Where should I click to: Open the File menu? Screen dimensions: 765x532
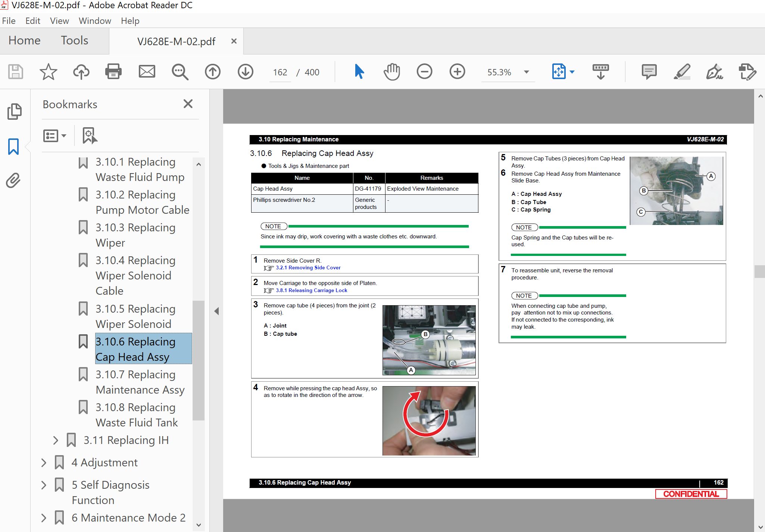(x=9, y=21)
